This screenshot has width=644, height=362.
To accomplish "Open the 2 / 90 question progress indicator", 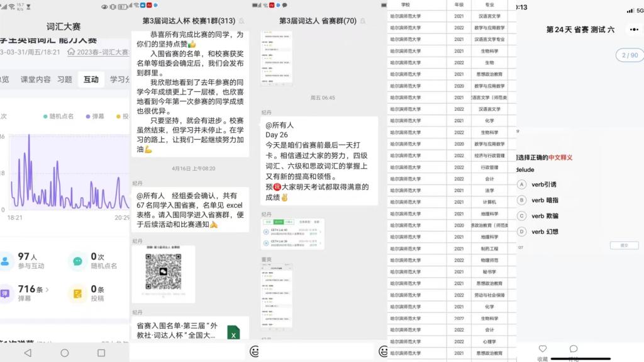I will point(629,55).
